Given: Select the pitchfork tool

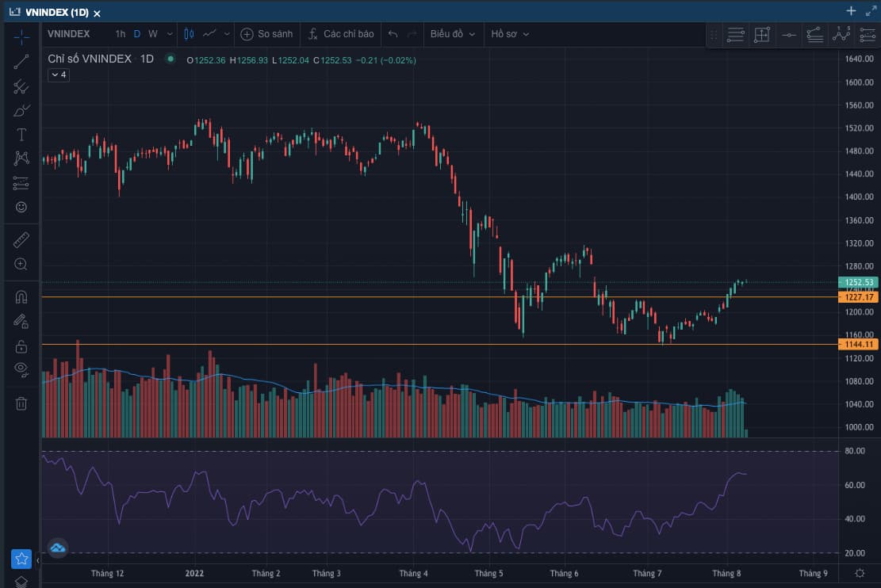Looking at the screenshot, I should (x=21, y=86).
